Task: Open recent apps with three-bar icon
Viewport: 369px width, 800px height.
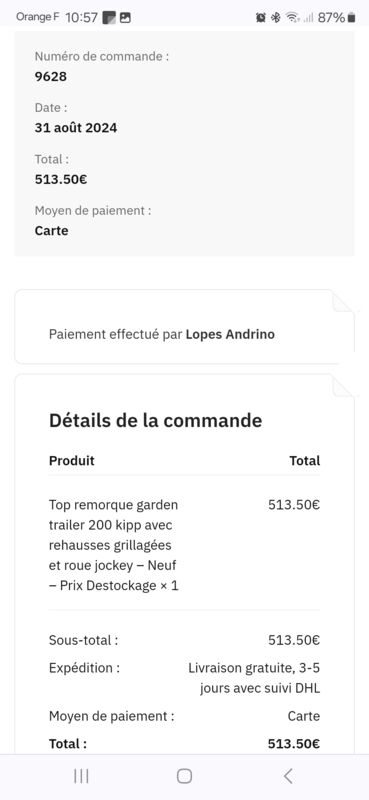Action: coord(81,776)
